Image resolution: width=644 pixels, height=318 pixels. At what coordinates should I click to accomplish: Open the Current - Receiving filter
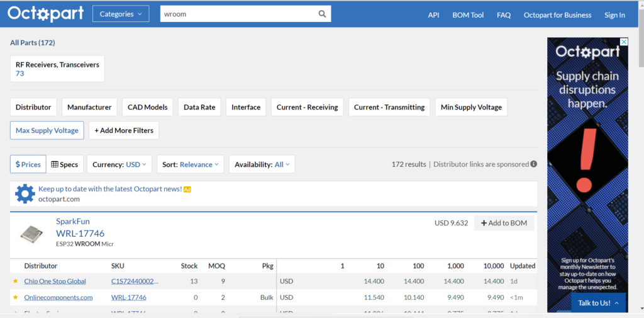tap(307, 107)
